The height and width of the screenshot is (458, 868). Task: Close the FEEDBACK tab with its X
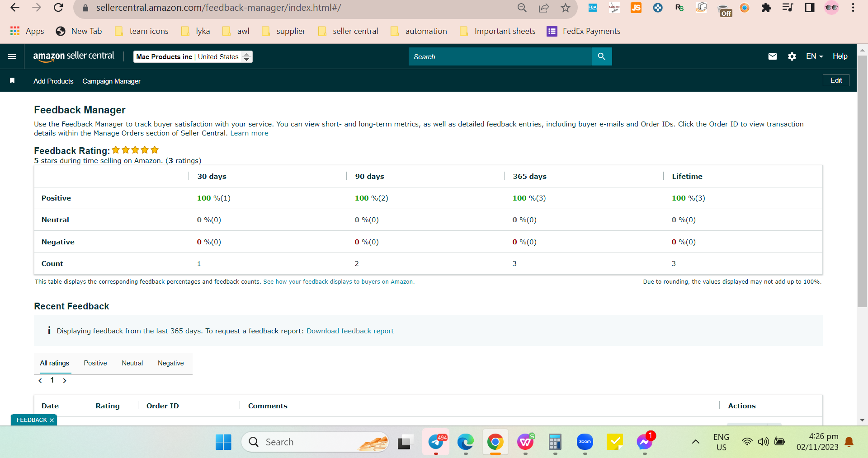(52, 420)
